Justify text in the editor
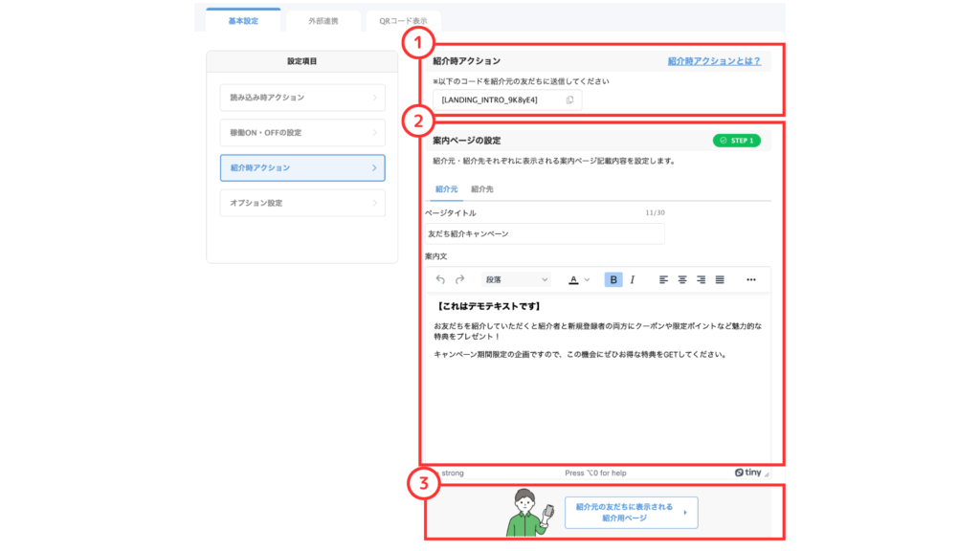This screenshot has width=980, height=551. (x=720, y=279)
